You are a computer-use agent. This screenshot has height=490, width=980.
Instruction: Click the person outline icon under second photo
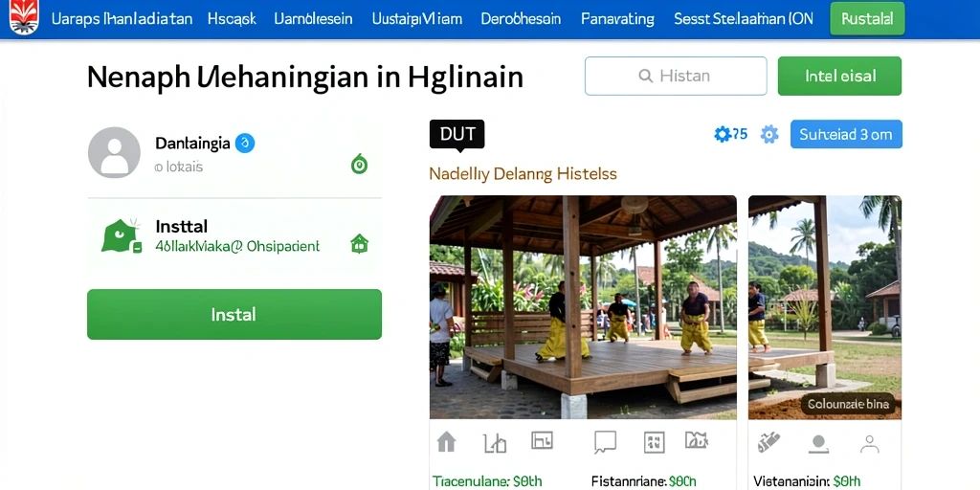(869, 444)
